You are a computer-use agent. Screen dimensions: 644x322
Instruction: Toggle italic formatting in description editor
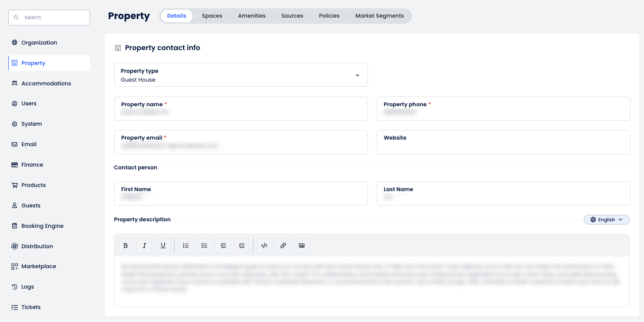tap(144, 246)
